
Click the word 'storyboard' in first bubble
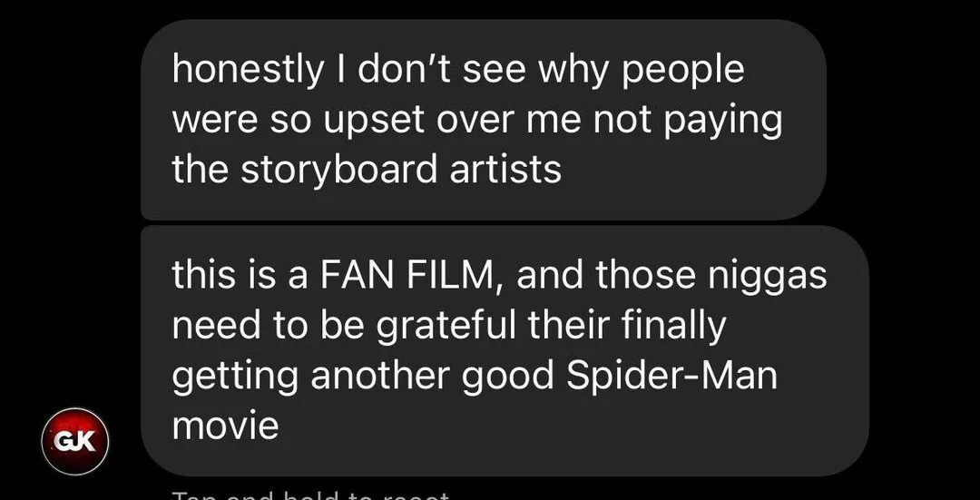pos(338,170)
